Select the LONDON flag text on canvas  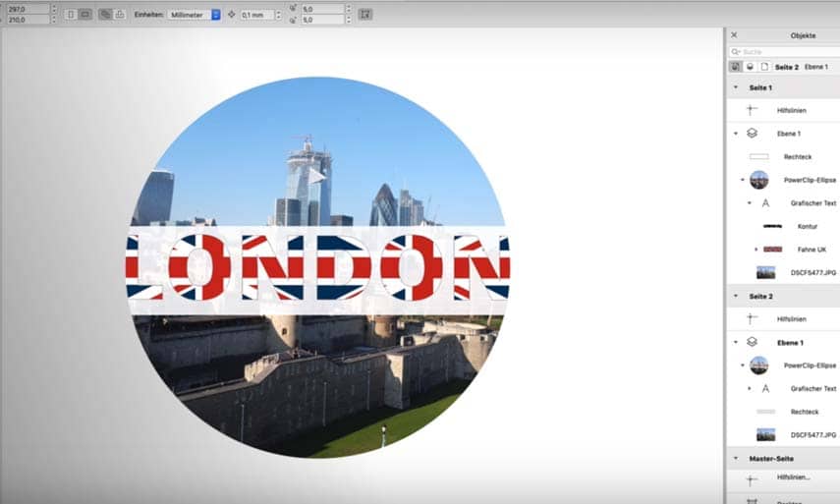(x=317, y=267)
